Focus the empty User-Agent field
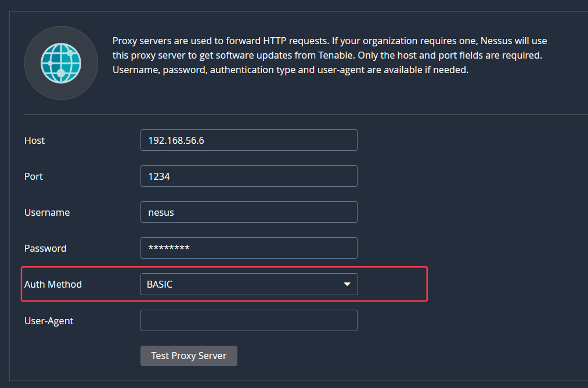Screen dimensions: 588x388 click(x=248, y=320)
